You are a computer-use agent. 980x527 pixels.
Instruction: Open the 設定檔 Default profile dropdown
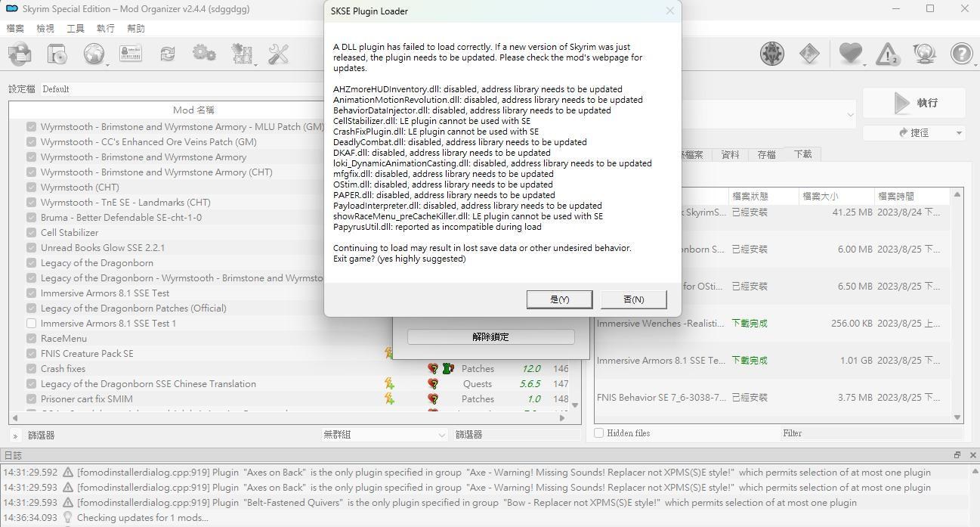click(181, 89)
